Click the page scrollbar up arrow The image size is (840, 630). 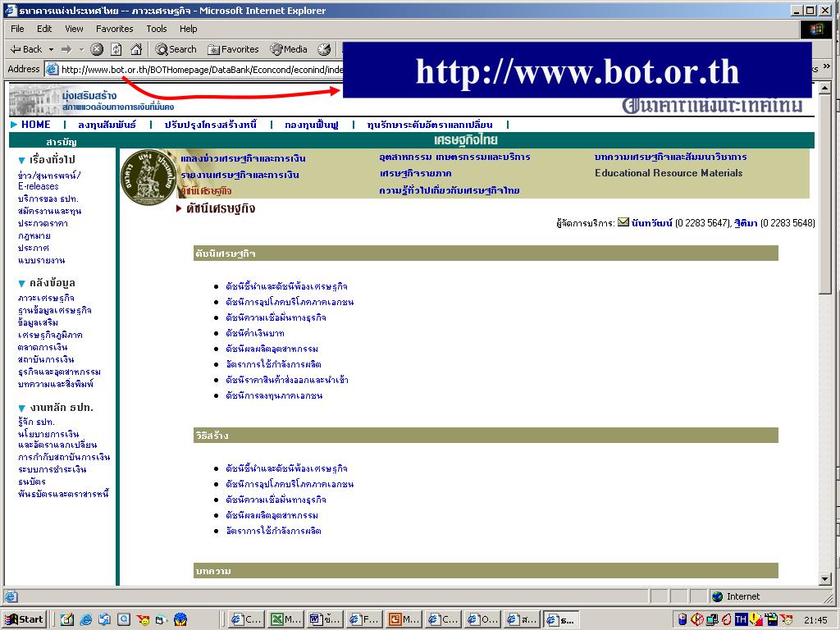[x=825, y=89]
